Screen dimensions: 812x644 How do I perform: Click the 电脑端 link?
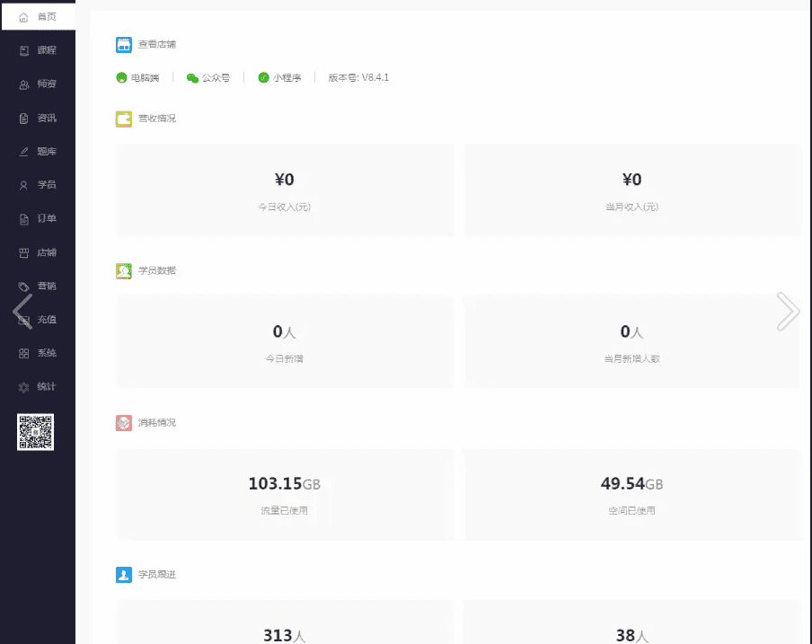coord(145,78)
